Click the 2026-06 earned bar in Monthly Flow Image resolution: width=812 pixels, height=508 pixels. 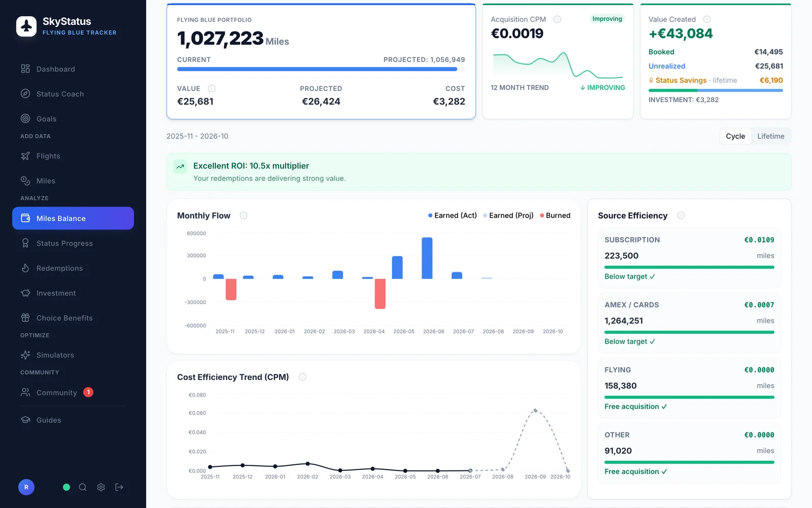[427, 258]
